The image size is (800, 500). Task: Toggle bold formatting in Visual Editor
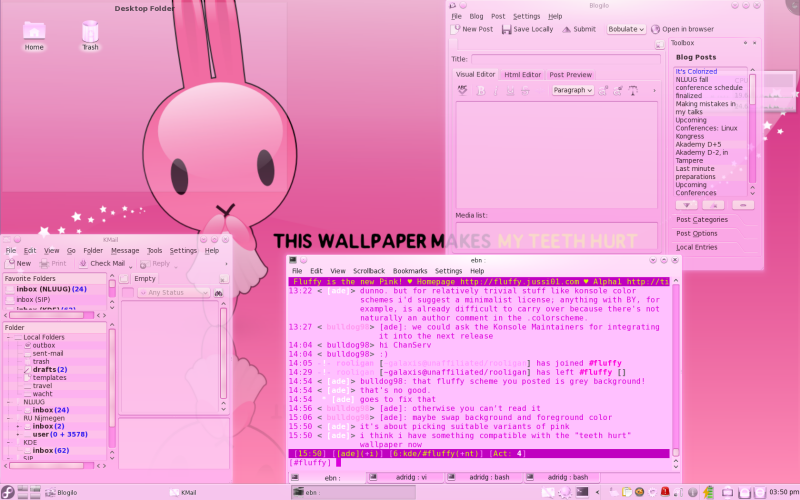(481, 91)
